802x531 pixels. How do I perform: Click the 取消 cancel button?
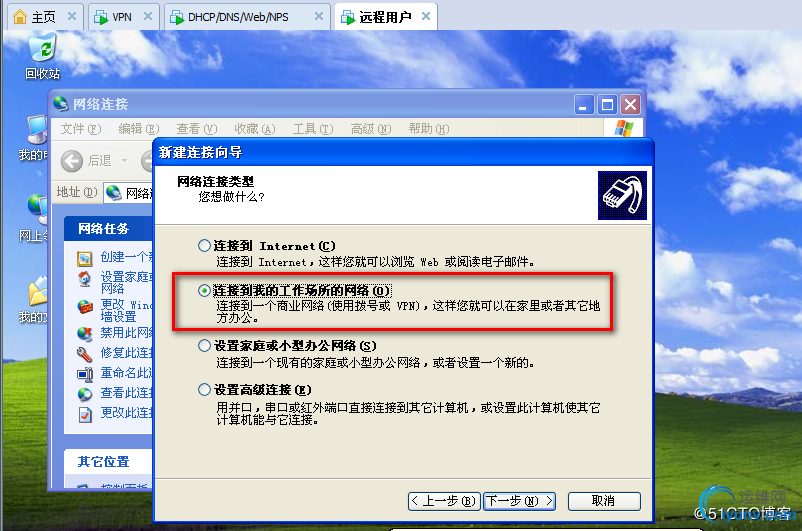(604, 501)
